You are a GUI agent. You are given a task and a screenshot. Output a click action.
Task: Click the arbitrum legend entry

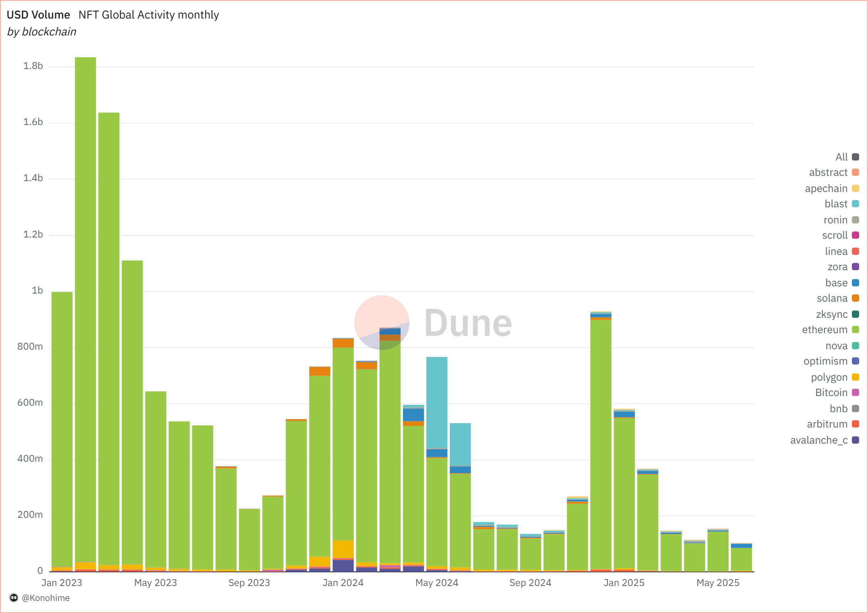click(x=827, y=424)
